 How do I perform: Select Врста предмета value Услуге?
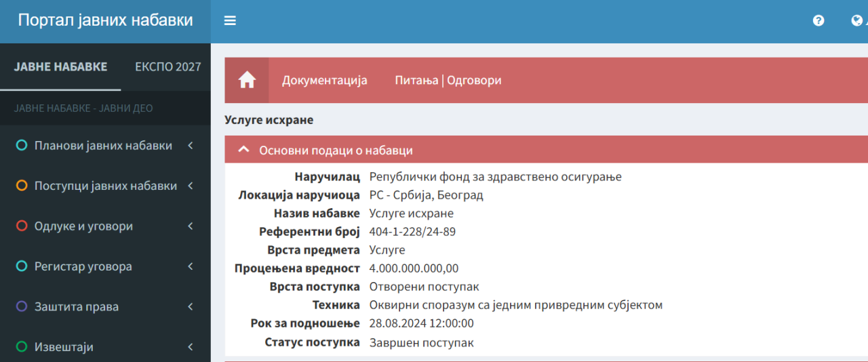pos(387,250)
